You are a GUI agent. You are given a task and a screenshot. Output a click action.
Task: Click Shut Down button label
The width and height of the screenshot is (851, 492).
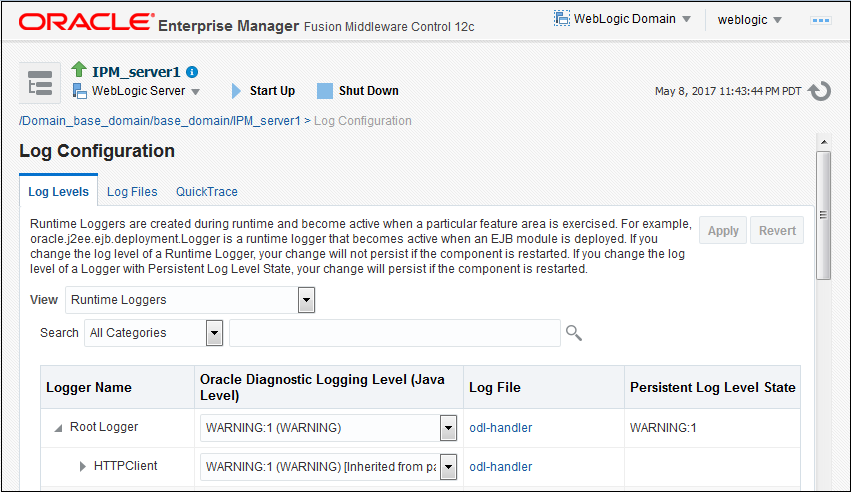[x=369, y=91]
